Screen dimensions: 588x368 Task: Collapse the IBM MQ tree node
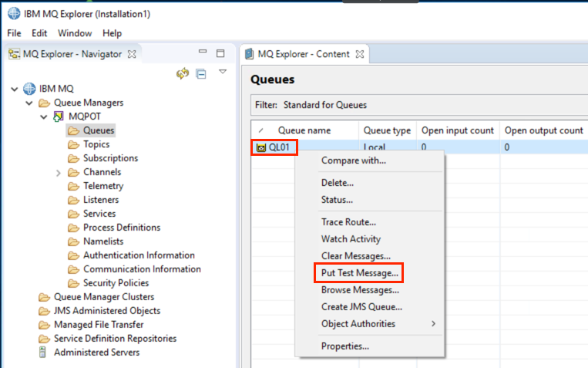[x=14, y=89]
